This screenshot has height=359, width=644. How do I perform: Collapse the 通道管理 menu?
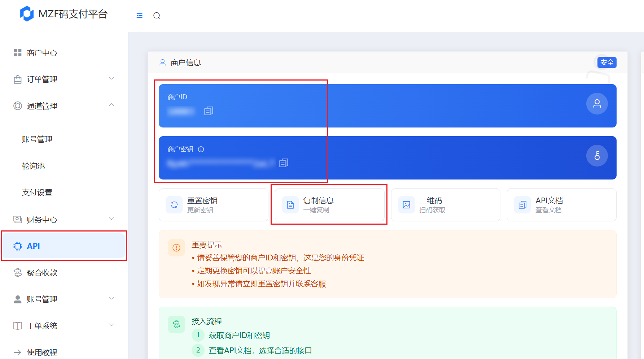pyautogui.click(x=64, y=106)
